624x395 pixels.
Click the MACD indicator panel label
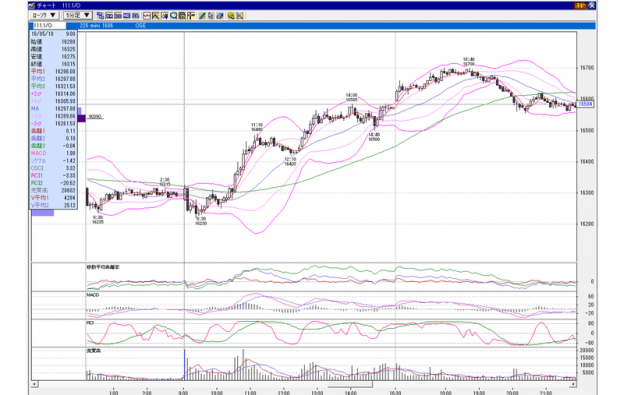click(x=92, y=295)
